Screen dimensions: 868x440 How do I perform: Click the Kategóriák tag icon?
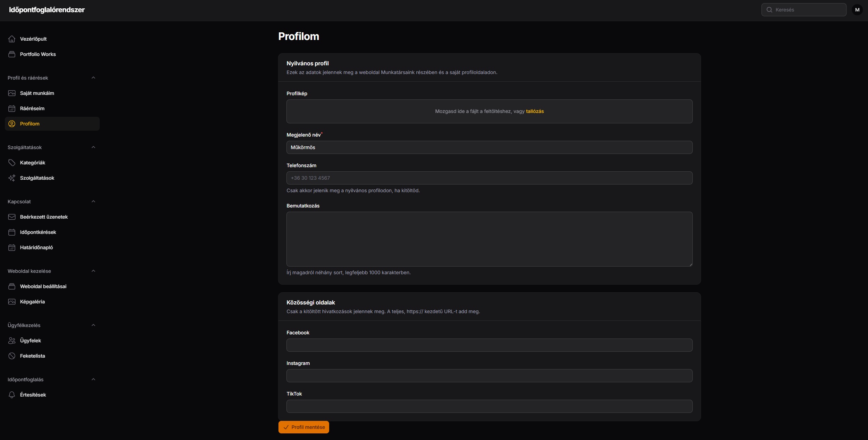(12, 163)
